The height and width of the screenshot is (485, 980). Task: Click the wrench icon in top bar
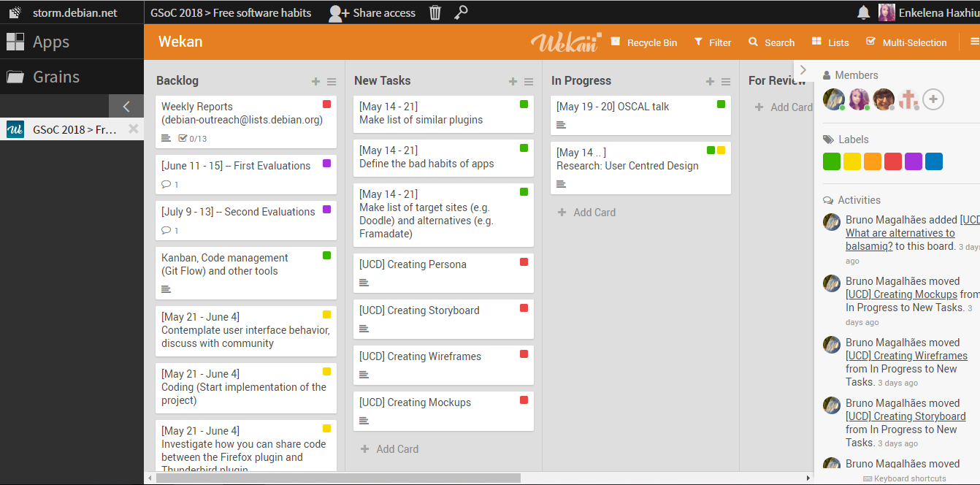(461, 12)
